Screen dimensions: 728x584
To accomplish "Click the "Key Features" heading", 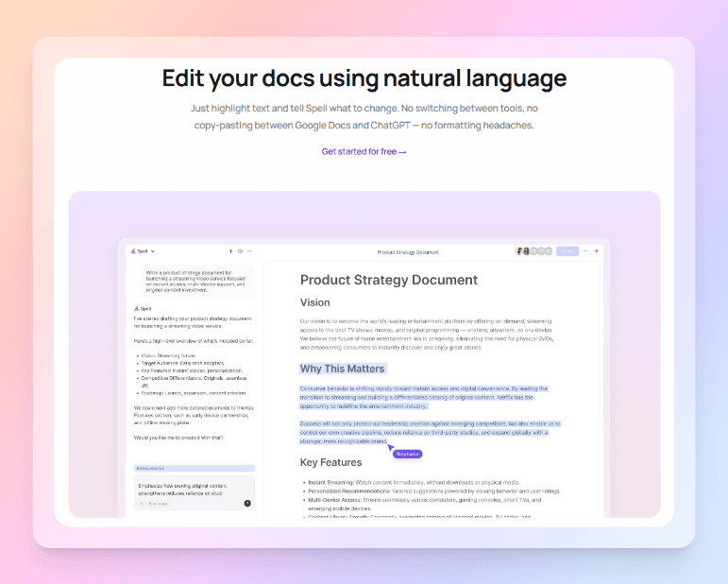I will pyautogui.click(x=330, y=462).
